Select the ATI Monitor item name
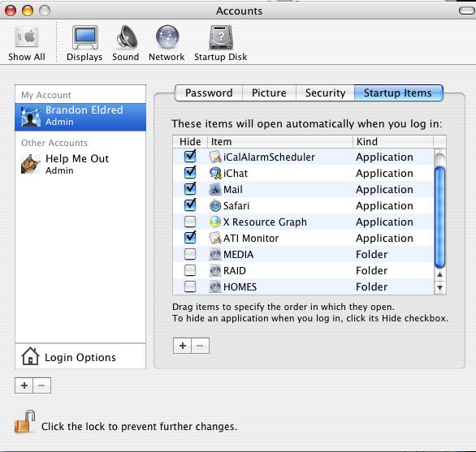 tap(251, 238)
